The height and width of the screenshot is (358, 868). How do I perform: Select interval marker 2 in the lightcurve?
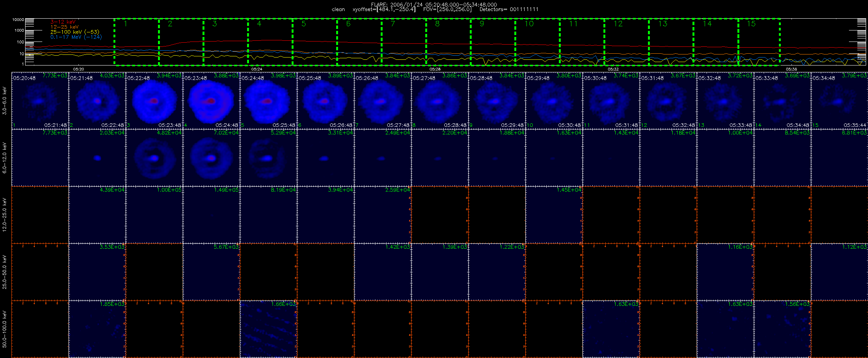pos(170,24)
